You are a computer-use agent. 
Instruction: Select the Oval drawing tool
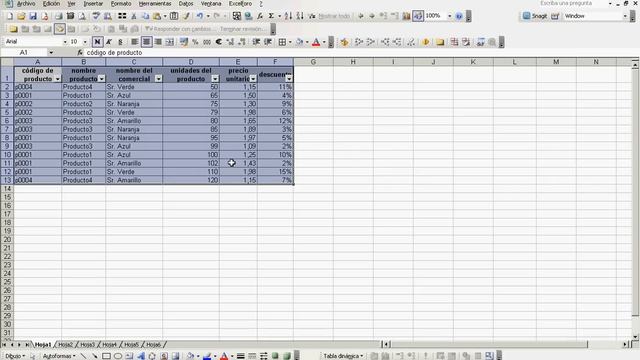coord(118,356)
